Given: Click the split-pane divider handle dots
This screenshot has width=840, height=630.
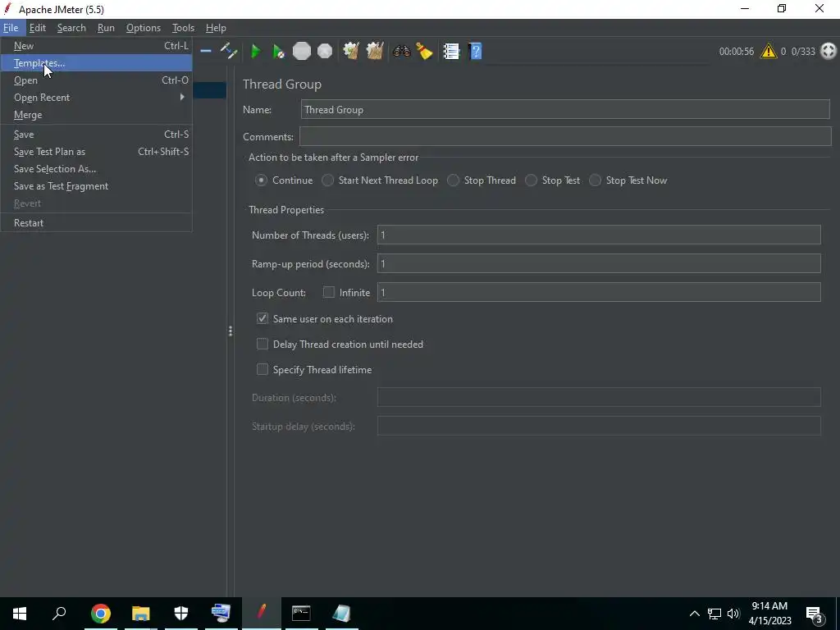Looking at the screenshot, I should coord(231,331).
